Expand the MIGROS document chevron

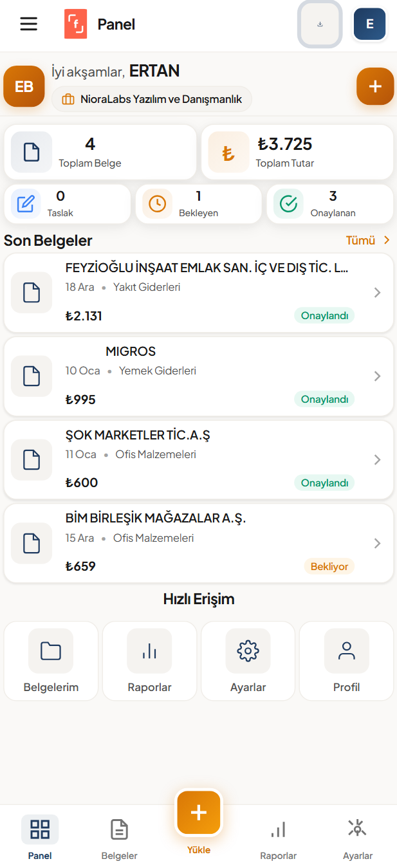[377, 376]
